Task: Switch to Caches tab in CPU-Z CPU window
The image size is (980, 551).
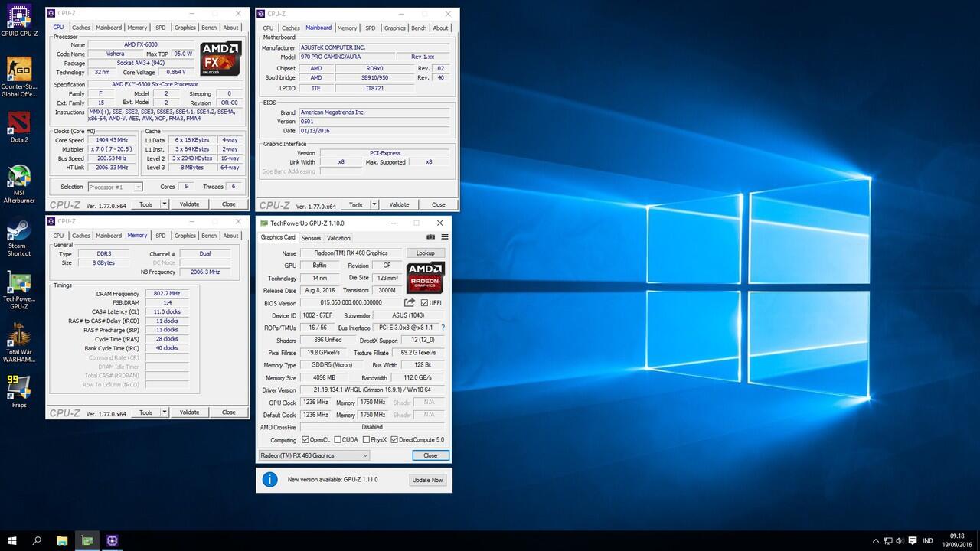Action: coord(81,28)
